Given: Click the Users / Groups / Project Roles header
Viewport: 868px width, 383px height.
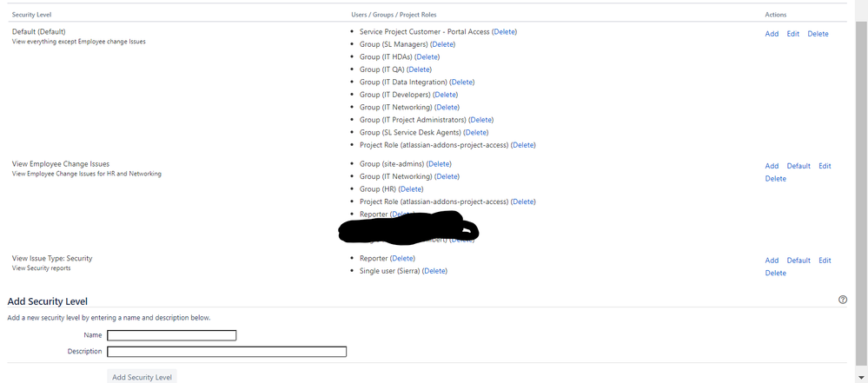Looking at the screenshot, I should tap(394, 15).
